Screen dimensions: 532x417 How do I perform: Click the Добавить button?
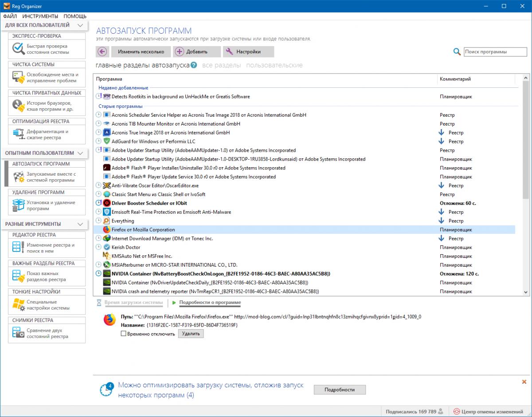(x=197, y=51)
